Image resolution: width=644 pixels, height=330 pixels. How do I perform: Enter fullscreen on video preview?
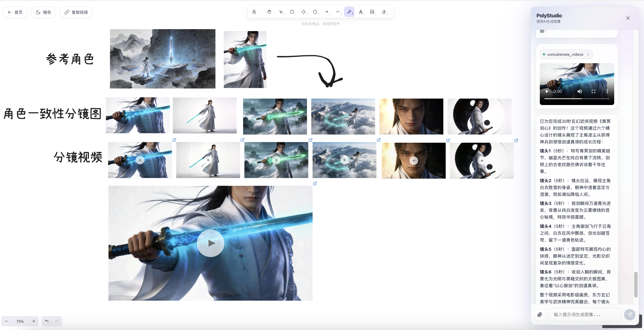(593, 91)
